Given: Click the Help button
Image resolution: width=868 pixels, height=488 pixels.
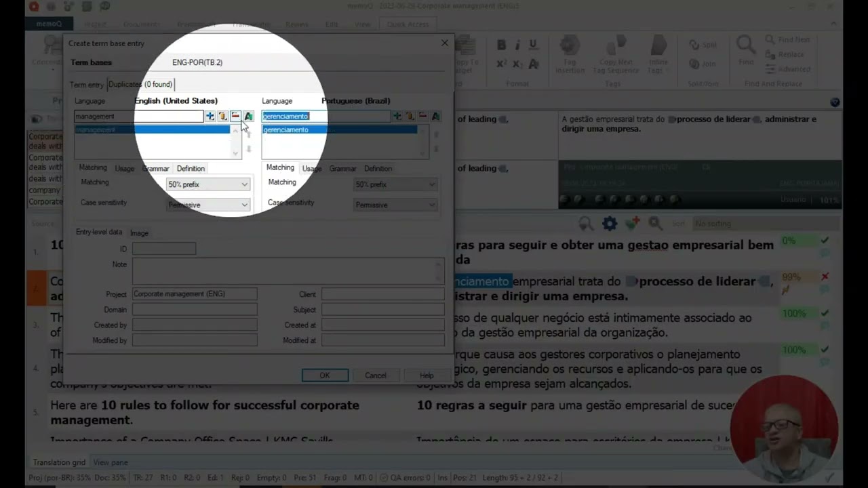Looking at the screenshot, I should point(427,375).
